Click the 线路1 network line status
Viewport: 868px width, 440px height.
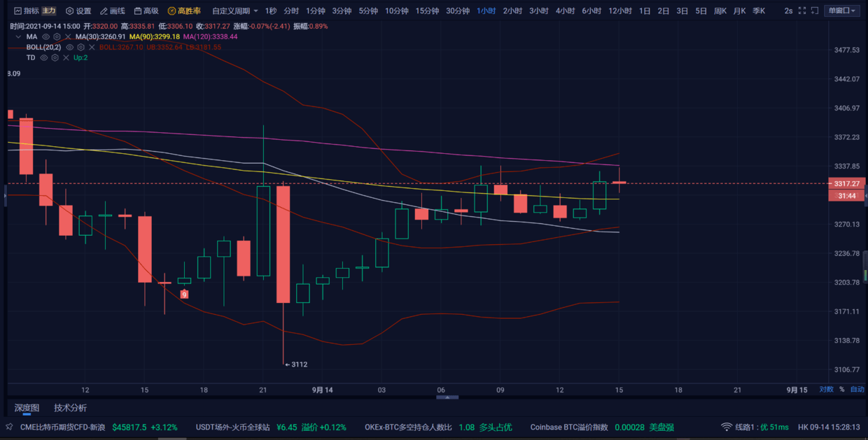click(x=755, y=427)
